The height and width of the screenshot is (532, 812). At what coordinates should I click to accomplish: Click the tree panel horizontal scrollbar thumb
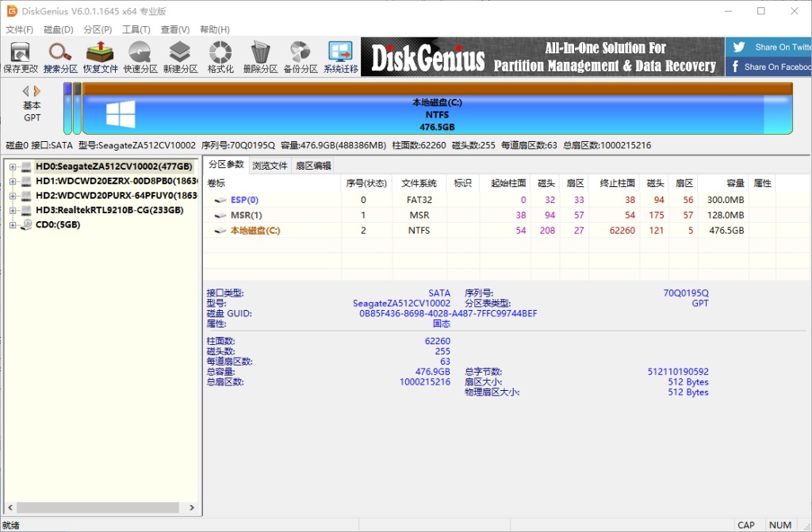click(x=98, y=507)
